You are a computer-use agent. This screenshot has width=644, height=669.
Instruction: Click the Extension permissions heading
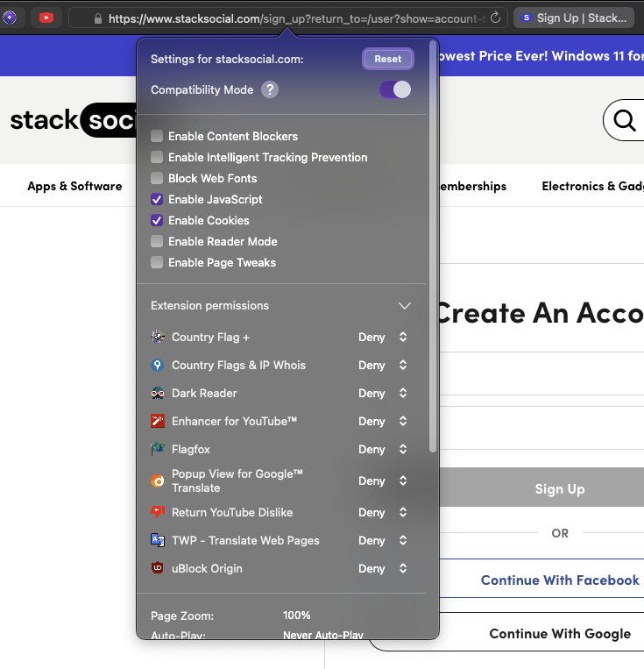click(209, 305)
